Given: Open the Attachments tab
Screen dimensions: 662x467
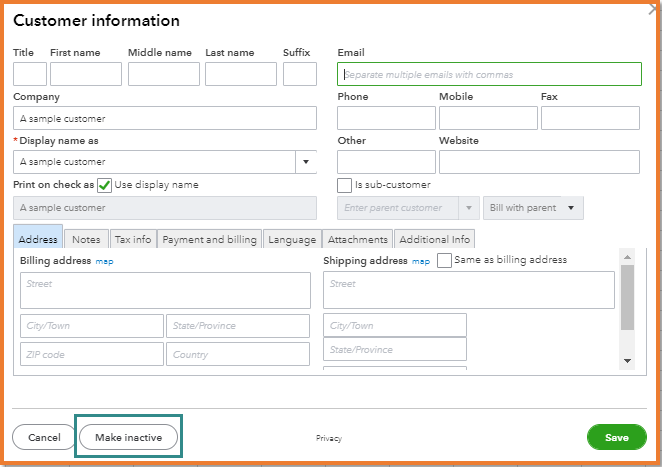Looking at the screenshot, I should tap(357, 239).
